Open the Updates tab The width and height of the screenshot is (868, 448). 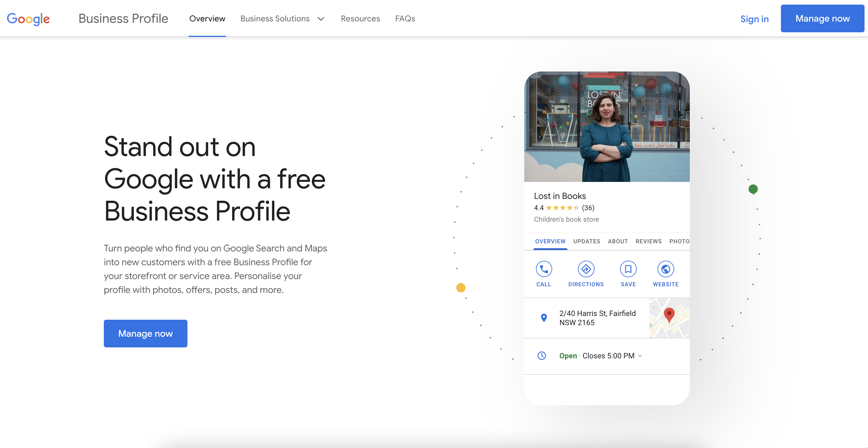click(x=586, y=241)
